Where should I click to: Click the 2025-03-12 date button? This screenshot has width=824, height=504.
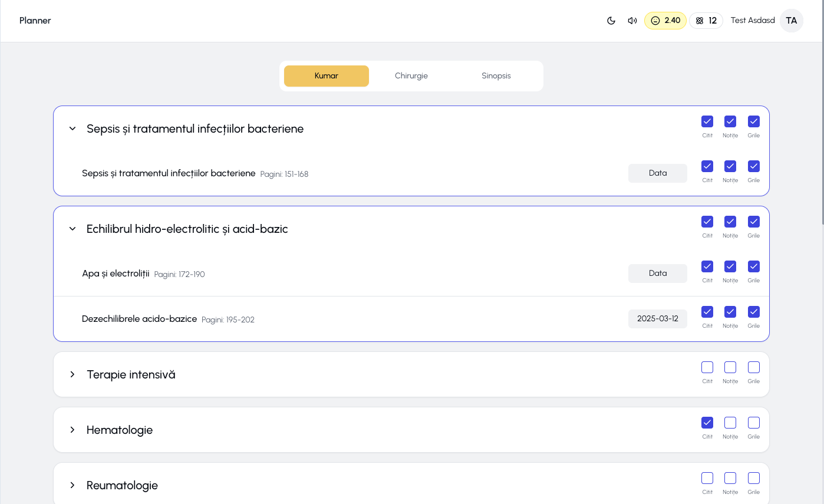click(657, 319)
